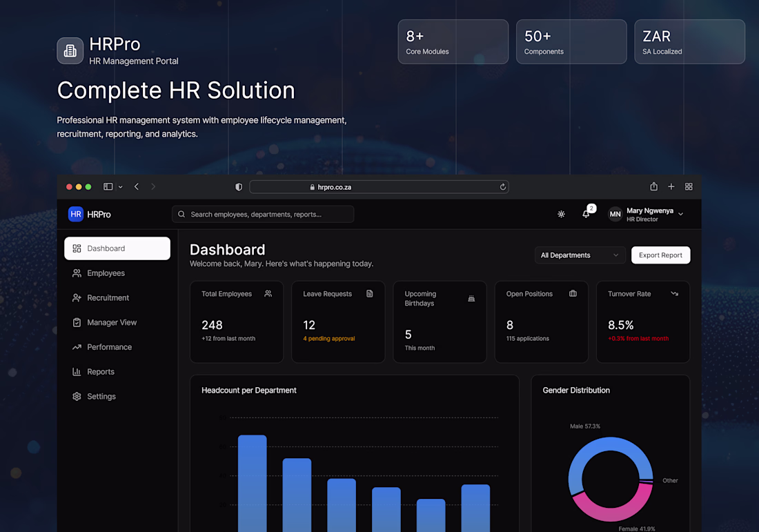The width and height of the screenshot is (759, 532).
Task: Open a new tab with plus icon
Action: pos(671,186)
